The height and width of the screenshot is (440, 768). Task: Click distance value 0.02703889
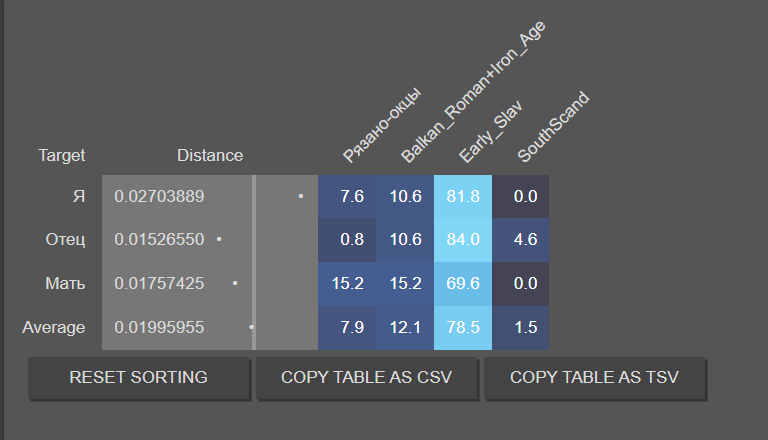tap(160, 197)
